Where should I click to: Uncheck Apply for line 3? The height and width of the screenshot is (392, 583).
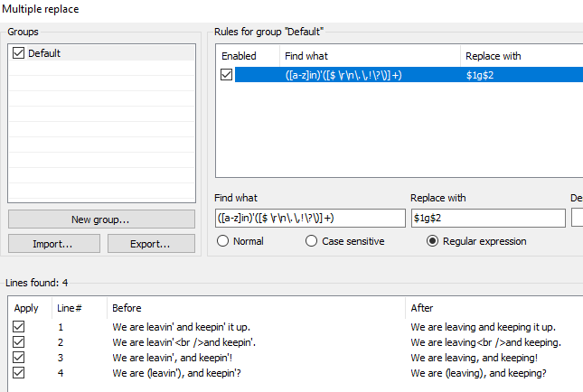click(x=19, y=358)
